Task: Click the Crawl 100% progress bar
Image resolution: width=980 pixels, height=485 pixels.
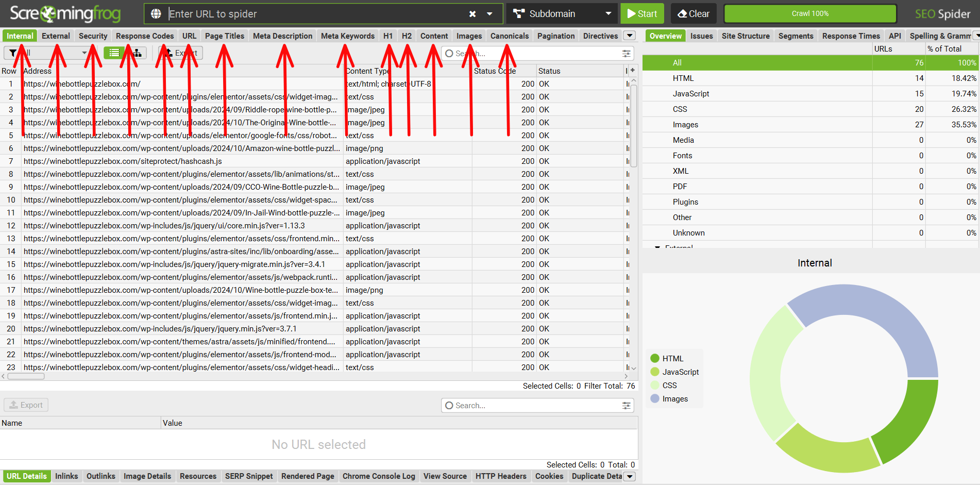Action: pyautogui.click(x=809, y=13)
